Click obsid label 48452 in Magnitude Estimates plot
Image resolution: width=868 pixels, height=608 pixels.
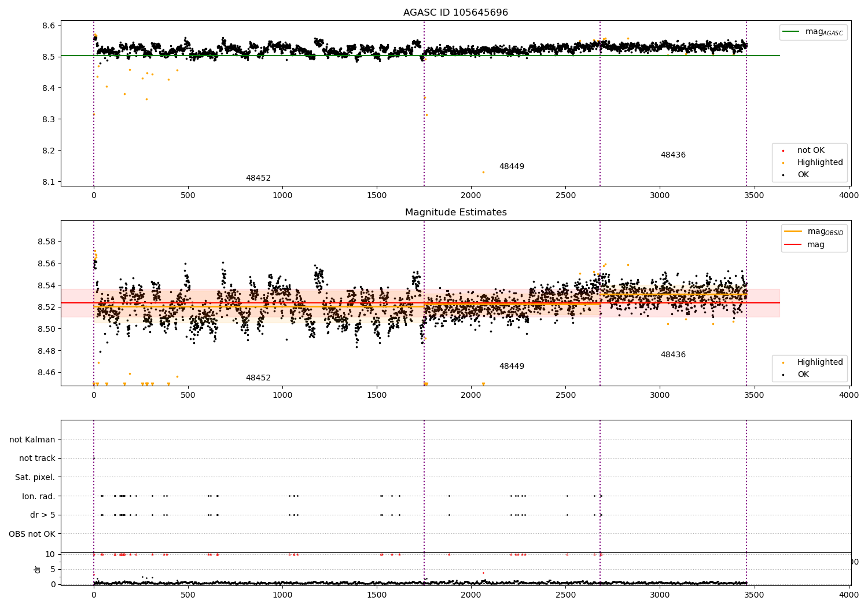[x=258, y=378]
